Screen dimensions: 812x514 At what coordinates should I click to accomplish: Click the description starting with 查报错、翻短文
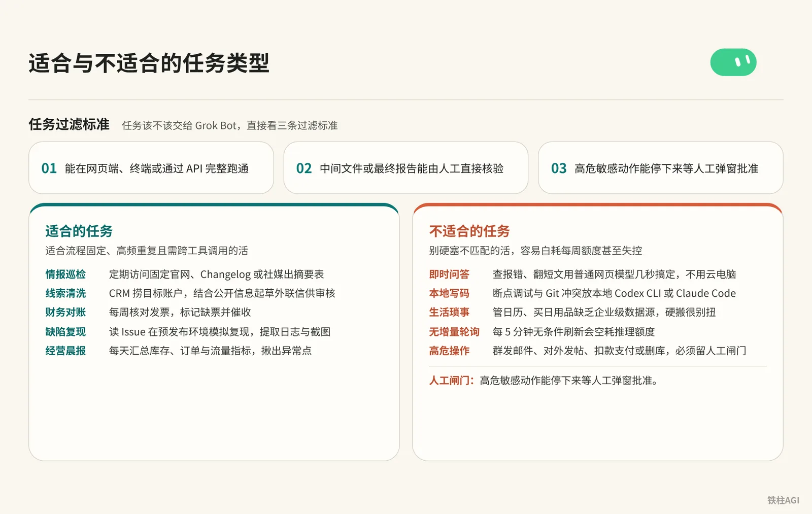[615, 275]
